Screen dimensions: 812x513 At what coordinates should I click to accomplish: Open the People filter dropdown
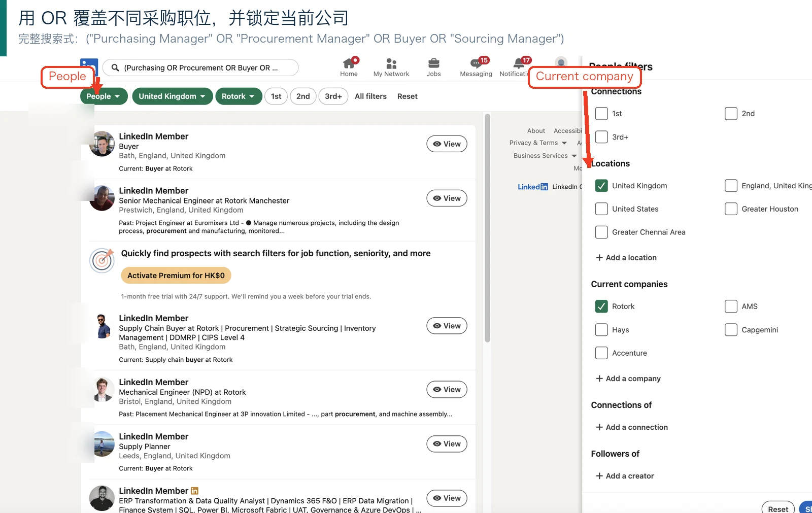click(x=104, y=96)
